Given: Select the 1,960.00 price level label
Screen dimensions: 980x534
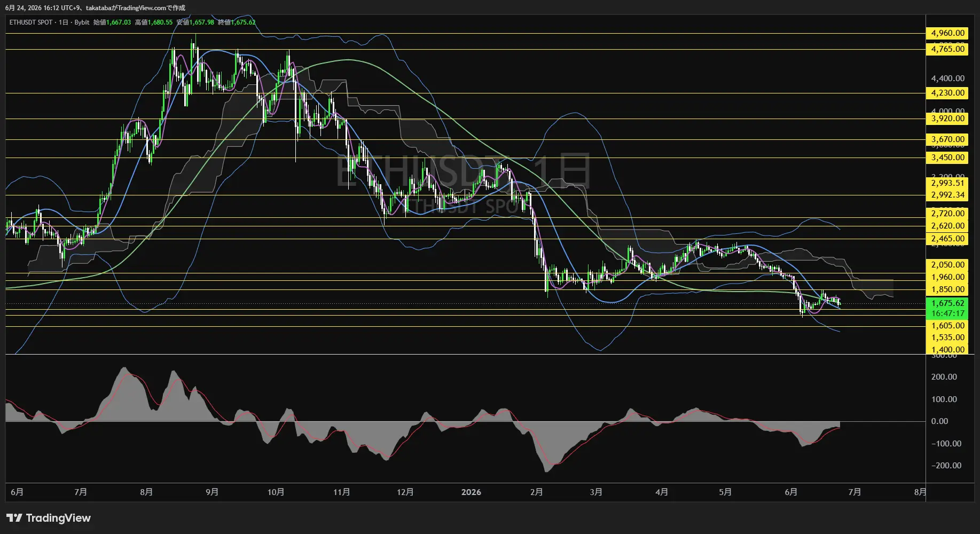Looking at the screenshot, I should pos(948,277).
